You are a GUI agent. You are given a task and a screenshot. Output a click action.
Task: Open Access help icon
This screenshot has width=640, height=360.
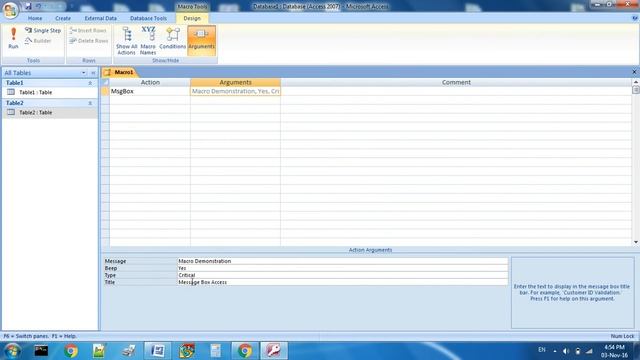pos(635,18)
